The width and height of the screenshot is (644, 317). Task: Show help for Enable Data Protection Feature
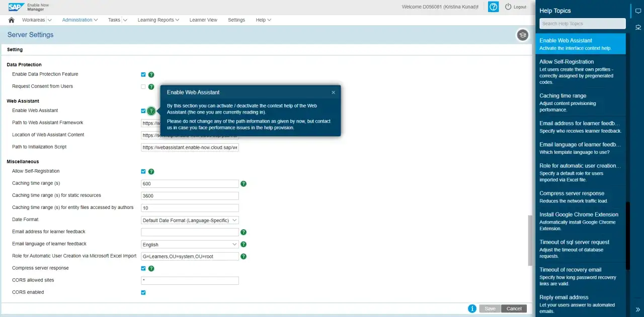coord(151,74)
